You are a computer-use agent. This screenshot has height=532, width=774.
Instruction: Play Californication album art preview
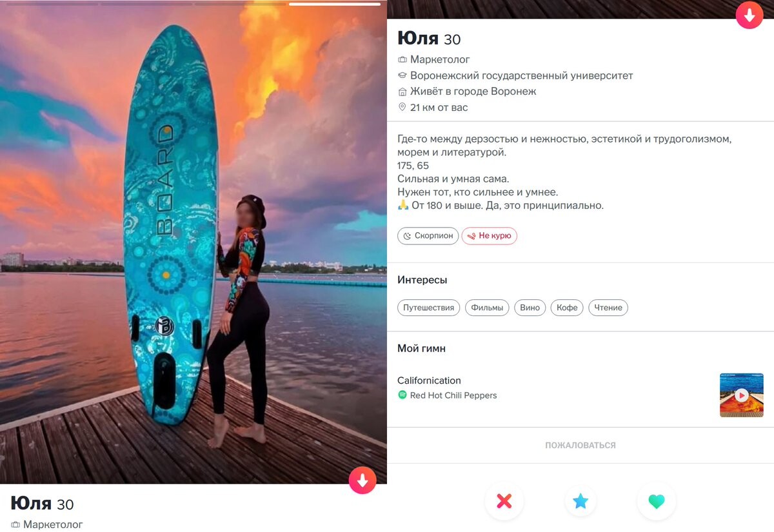click(742, 395)
